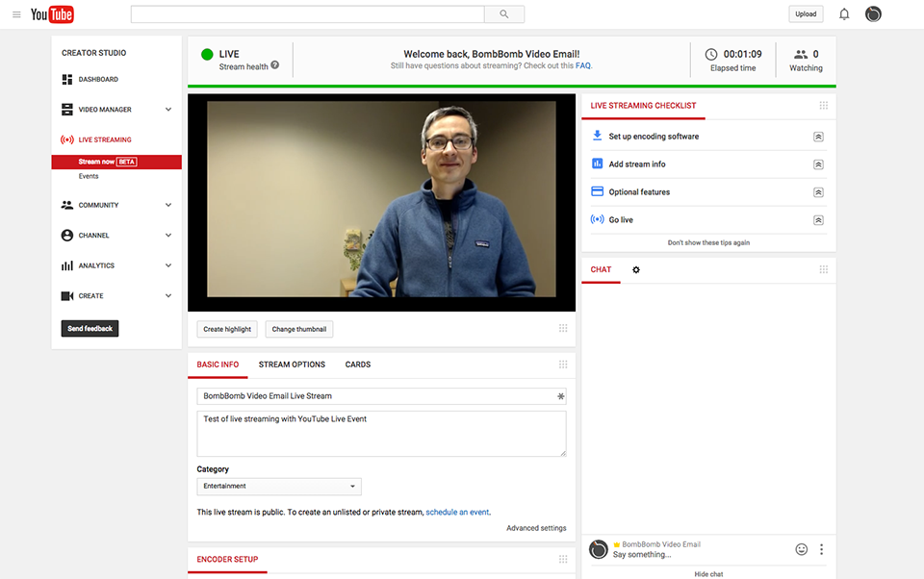924x579 pixels.
Task: Select the Chat tab
Action: tap(601, 269)
